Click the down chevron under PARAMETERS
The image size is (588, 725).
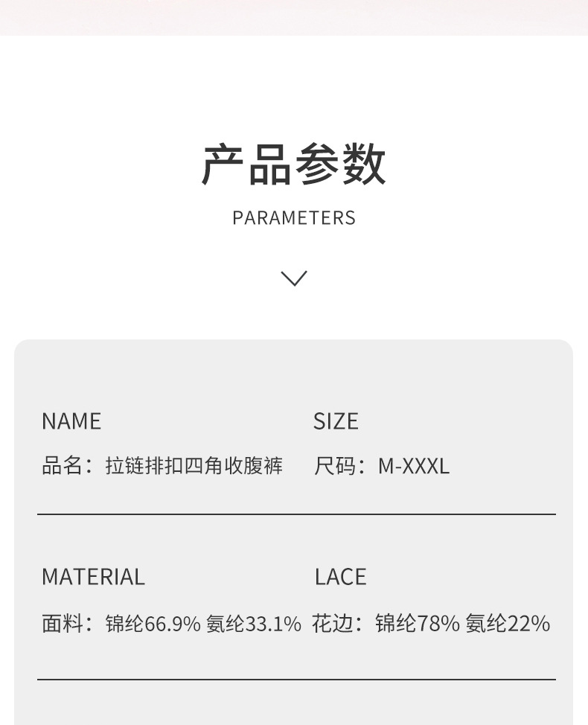pos(294,278)
